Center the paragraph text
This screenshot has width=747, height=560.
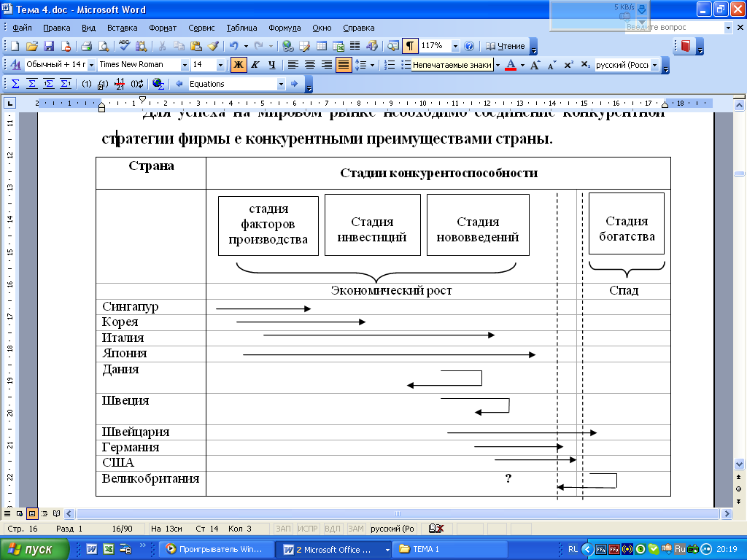point(309,65)
